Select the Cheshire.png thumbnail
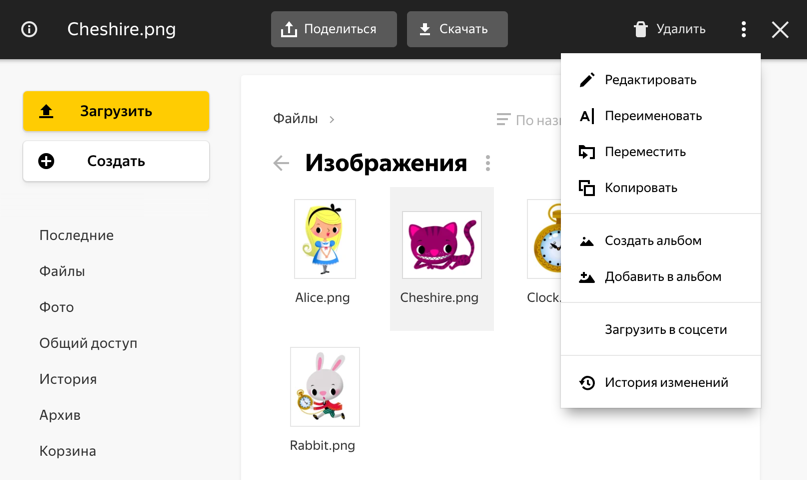Viewport: 807px width, 480px height. [442, 245]
